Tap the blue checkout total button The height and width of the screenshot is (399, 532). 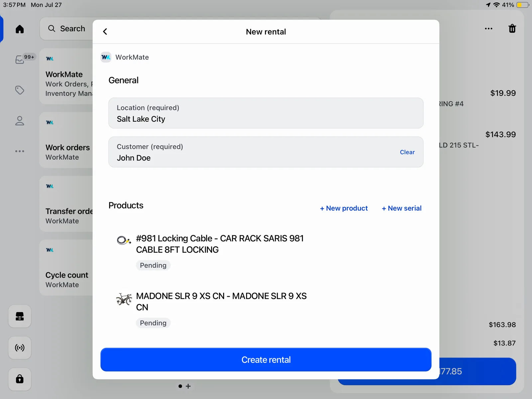tap(478, 371)
